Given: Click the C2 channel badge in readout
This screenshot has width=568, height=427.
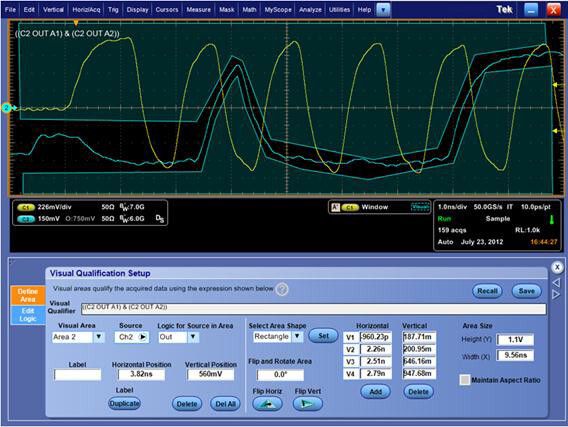Looking at the screenshot, I should coord(25,219).
